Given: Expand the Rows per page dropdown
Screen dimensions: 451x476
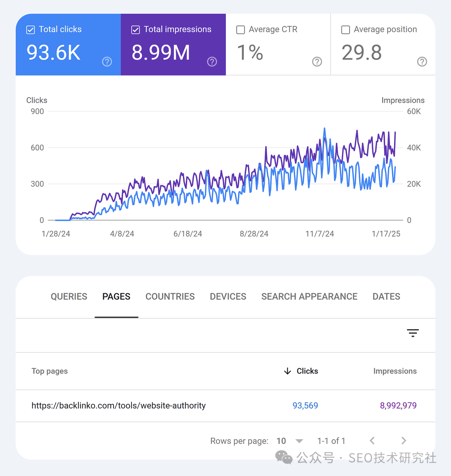Looking at the screenshot, I should [x=299, y=441].
